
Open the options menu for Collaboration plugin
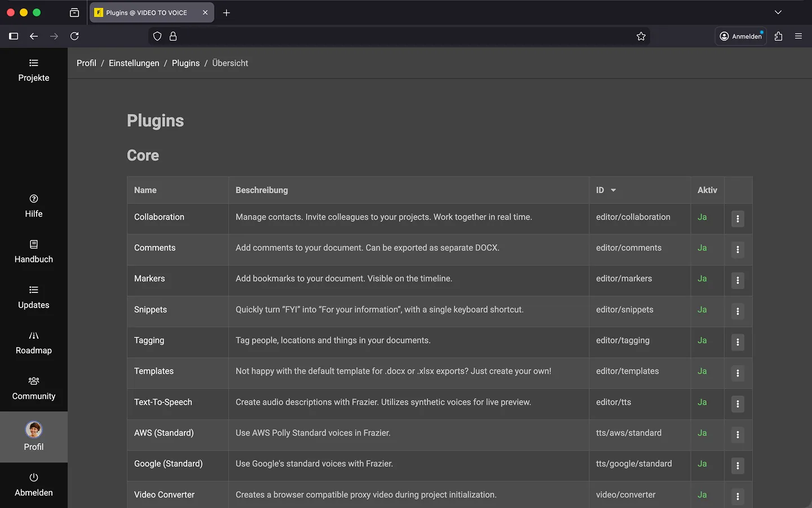point(738,219)
